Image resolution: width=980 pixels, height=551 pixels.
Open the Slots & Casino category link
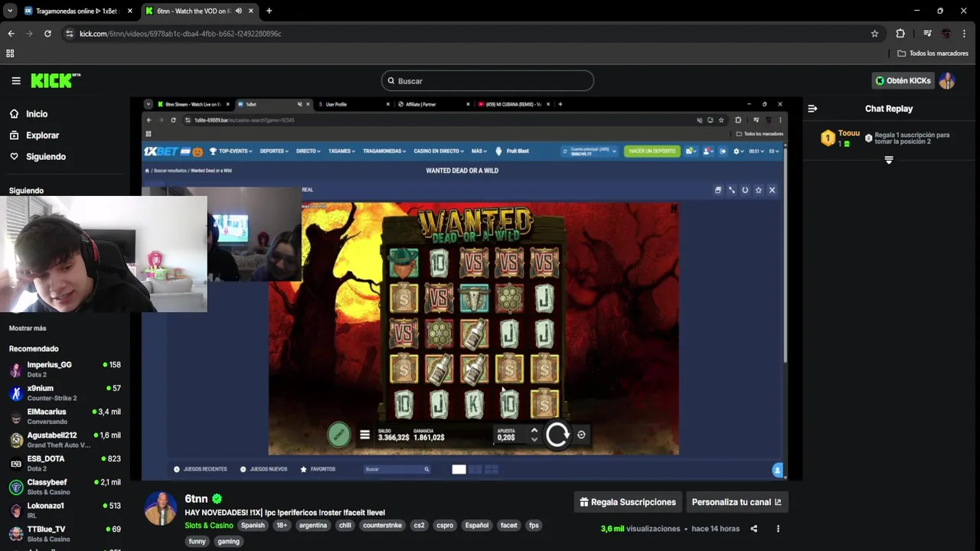click(x=208, y=526)
